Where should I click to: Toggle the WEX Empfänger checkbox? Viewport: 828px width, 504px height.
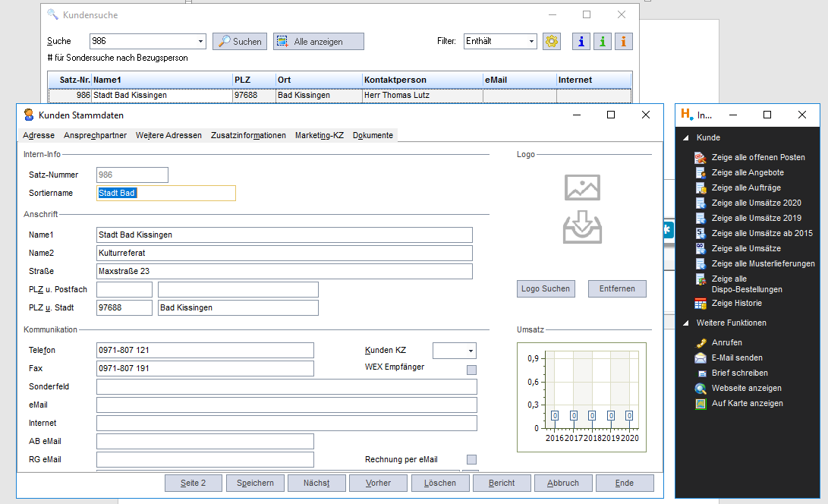point(471,370)
